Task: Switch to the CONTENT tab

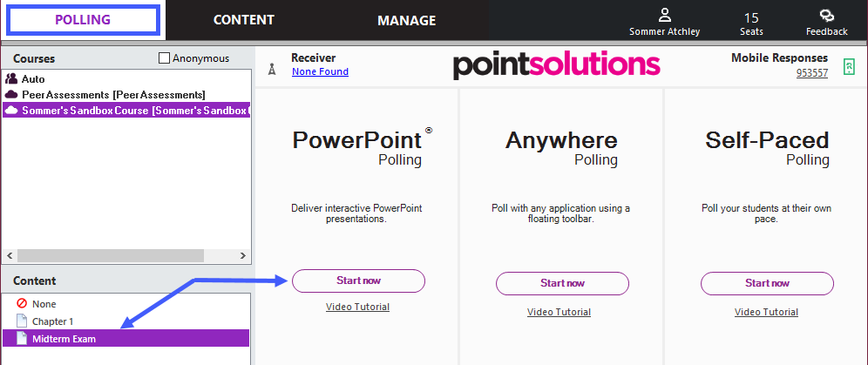Action: pyautogui.click(x=243, y=20)
